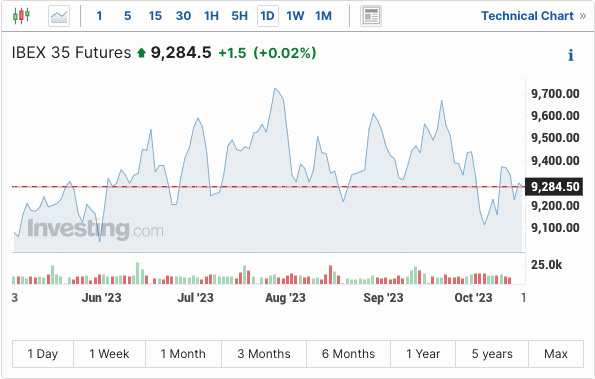The image size is (595, 379).
Task: Set range to 5 years
Action: pyautogui.click(x=492, y=354)
